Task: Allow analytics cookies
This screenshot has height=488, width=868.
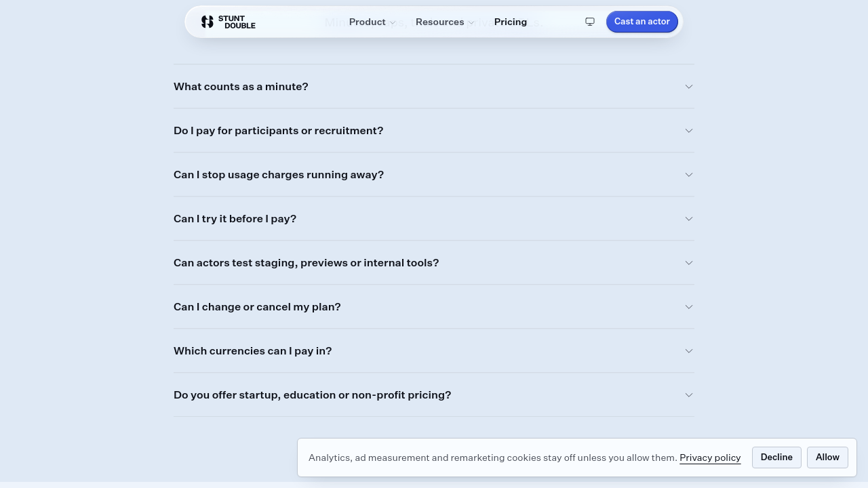Action: click(x=827, y=457)
